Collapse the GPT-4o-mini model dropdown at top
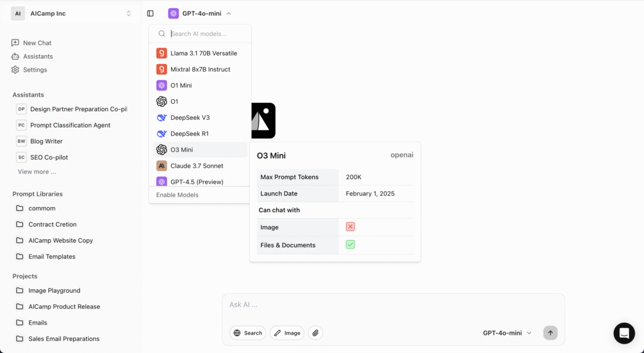 click(x=200, y=14)
